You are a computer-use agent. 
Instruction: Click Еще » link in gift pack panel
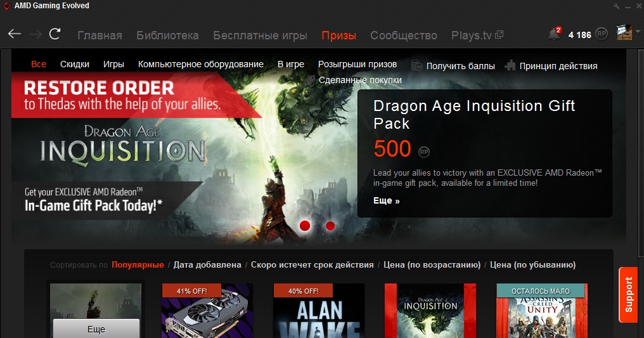click(x=387, y=200)
